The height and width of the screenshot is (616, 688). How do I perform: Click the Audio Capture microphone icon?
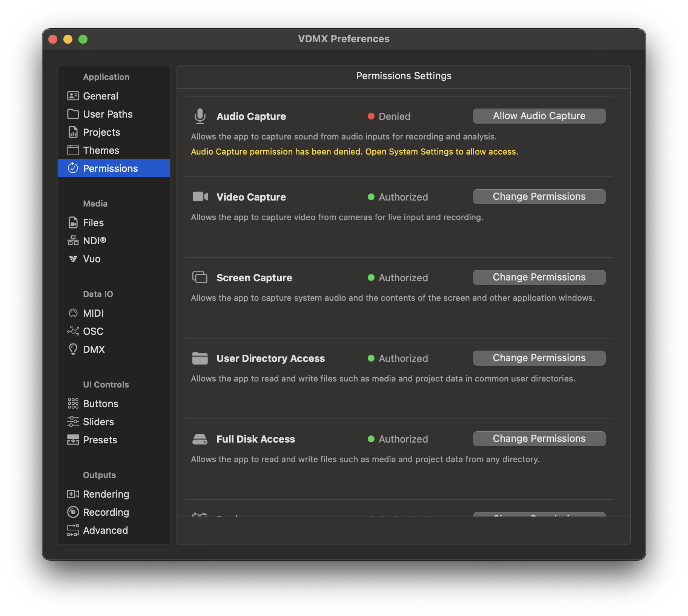coord(200,116)
